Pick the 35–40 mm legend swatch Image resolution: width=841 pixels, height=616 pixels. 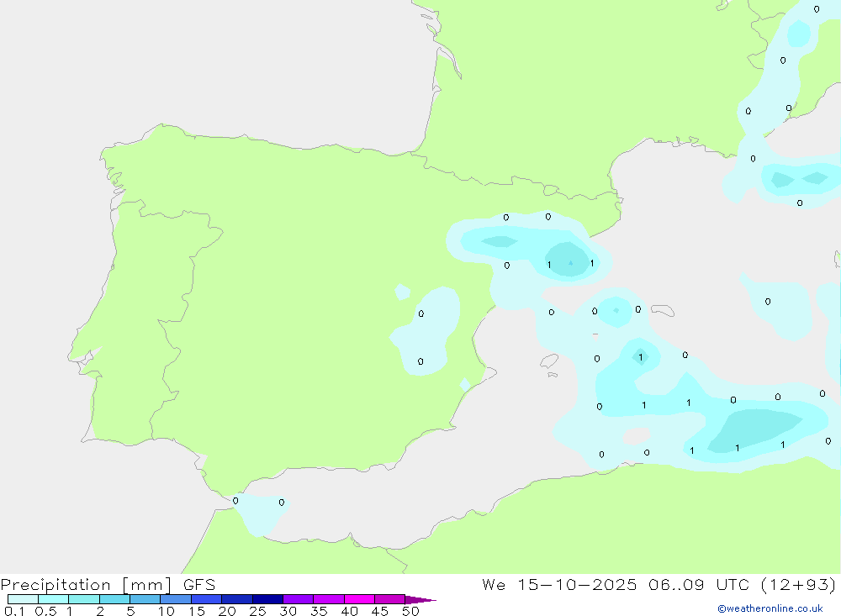[x=329, y=599]
